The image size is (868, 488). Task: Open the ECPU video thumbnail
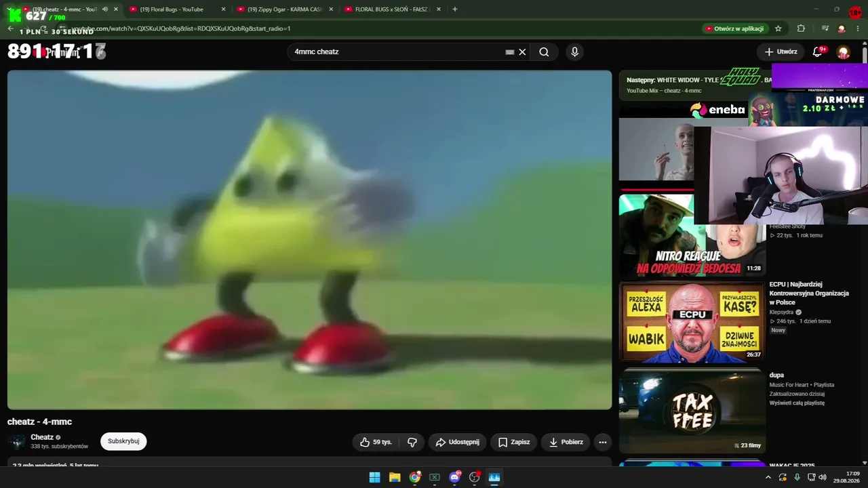(x=692, y=323)
